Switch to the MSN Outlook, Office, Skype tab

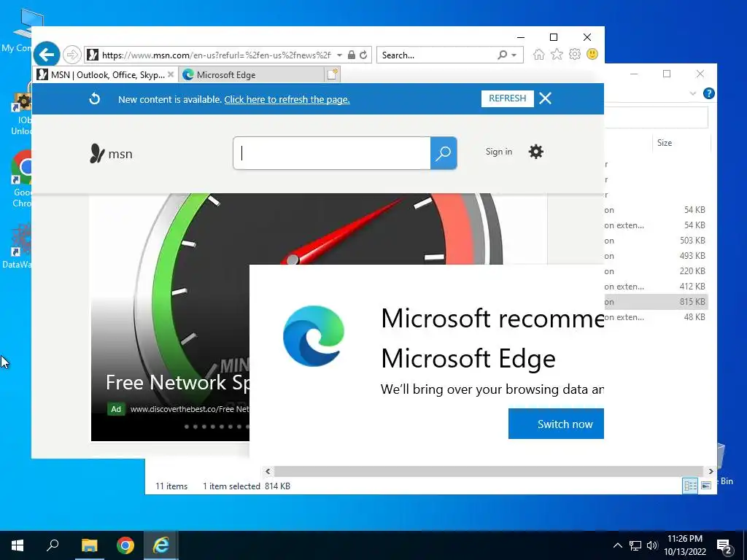tap(107, 75)
